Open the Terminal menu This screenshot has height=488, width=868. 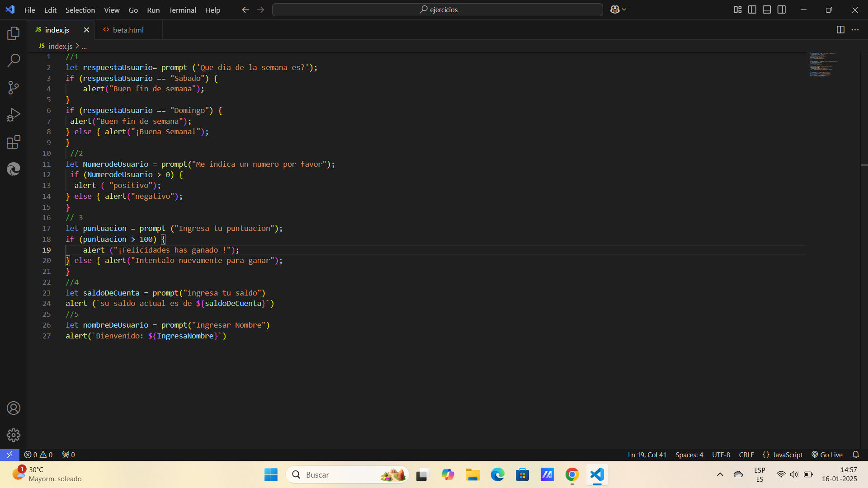coord(182,10)
